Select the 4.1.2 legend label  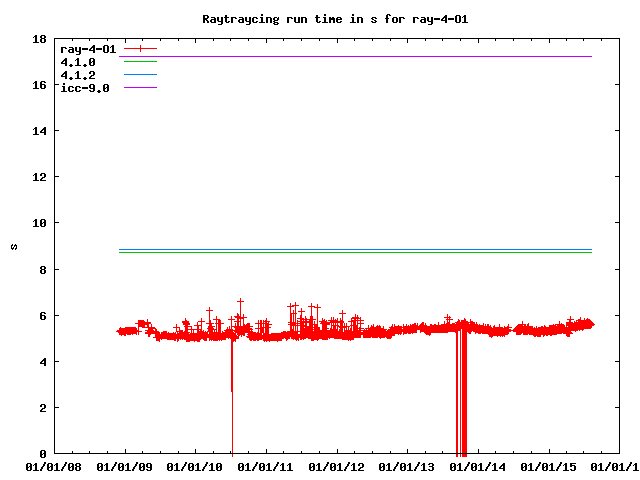[x=78, y=75]
